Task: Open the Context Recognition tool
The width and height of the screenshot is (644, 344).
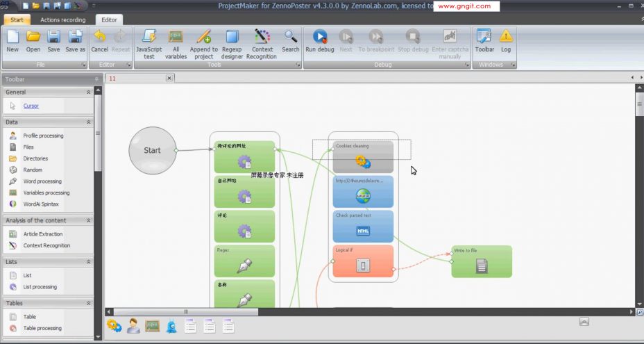Action: pyautogui.click(x=262, y=41)
